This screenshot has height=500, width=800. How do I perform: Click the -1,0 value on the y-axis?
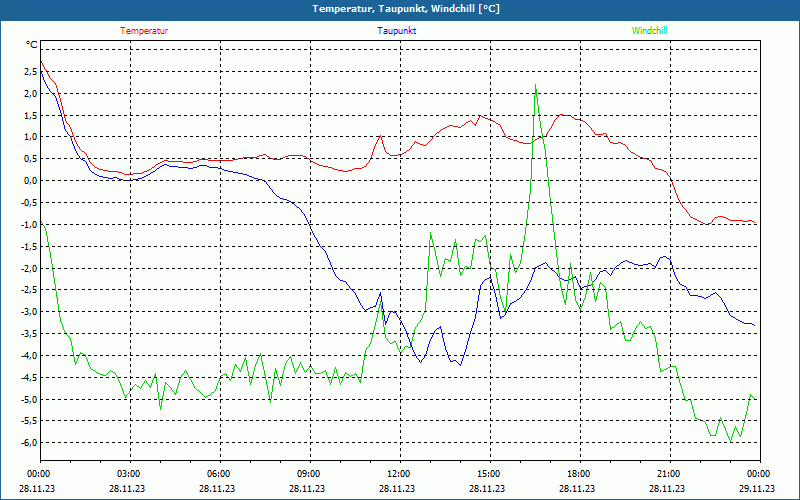point(29,224)
